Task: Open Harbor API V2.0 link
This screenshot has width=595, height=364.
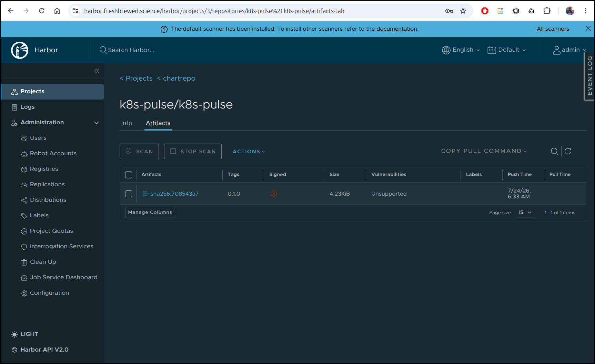Action: [x=40, y=350]
